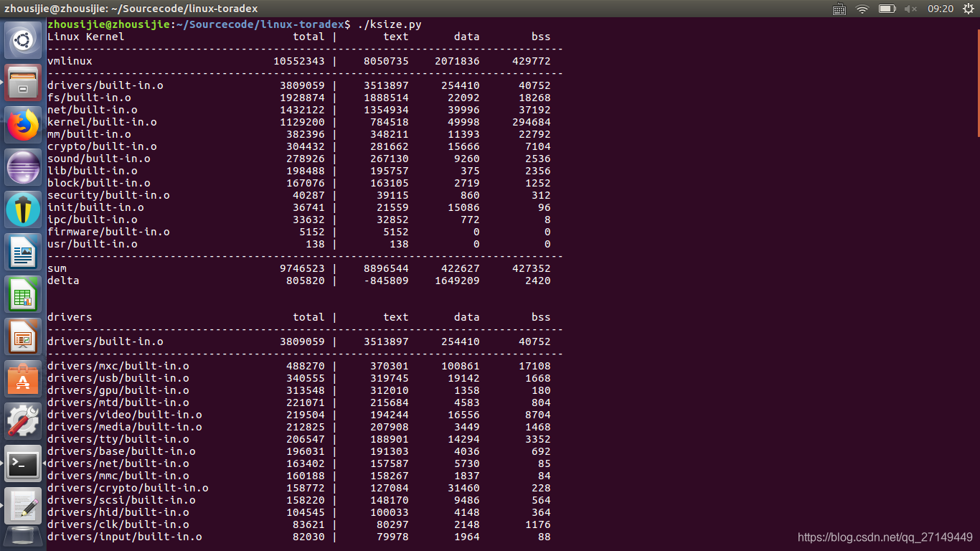Click block/built-in.o row label
The width and height of the screenshot is (980, 551).
[99, 183]
